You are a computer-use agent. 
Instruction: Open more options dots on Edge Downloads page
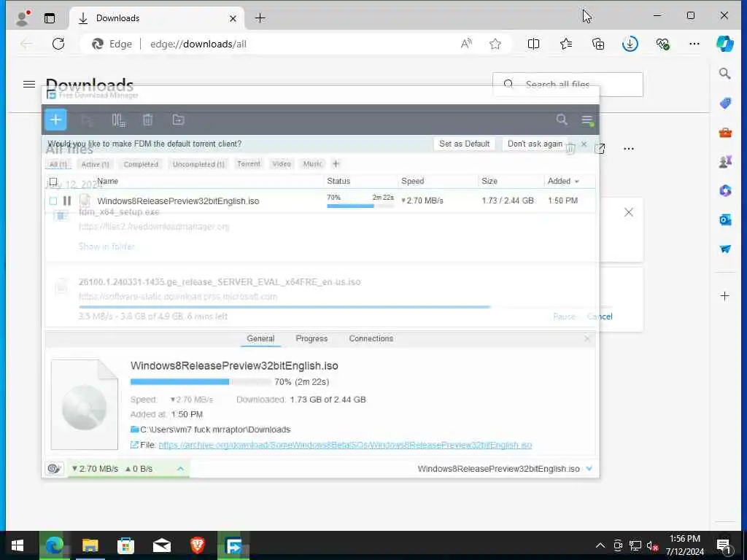pyautogui.click(x=629, y=149)
